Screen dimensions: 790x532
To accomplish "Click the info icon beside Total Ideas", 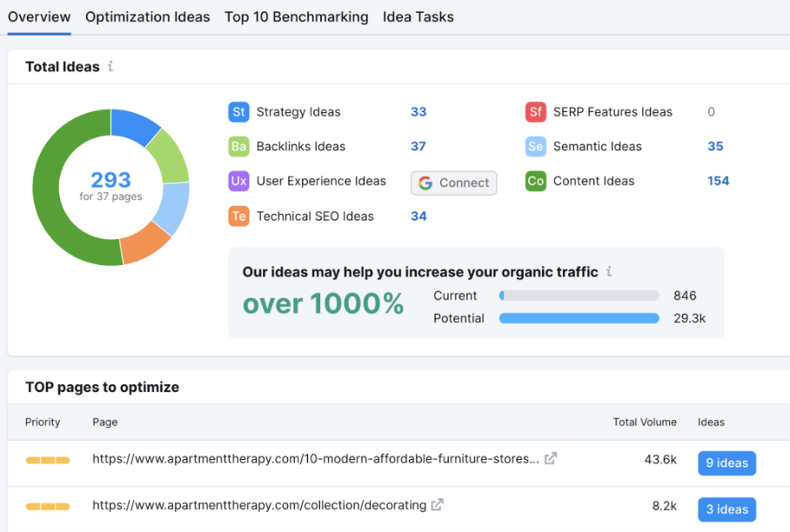I will point(110,66).
